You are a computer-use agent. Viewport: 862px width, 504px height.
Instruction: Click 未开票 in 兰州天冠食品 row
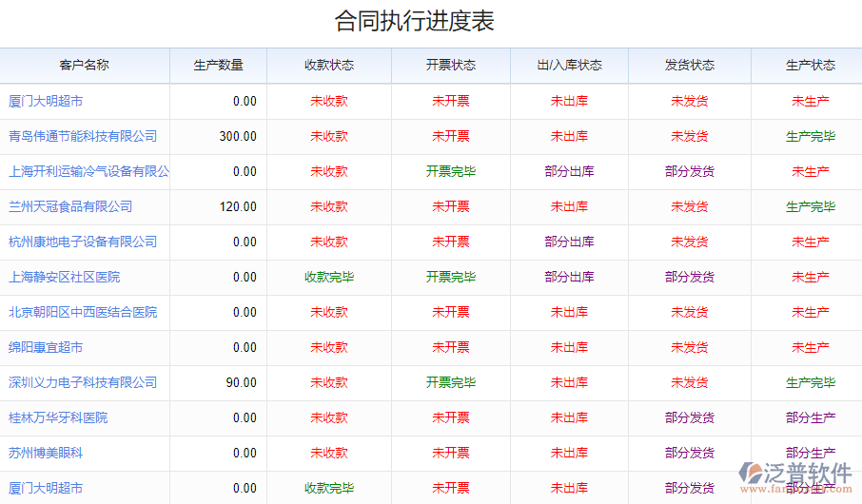(451, 206)
